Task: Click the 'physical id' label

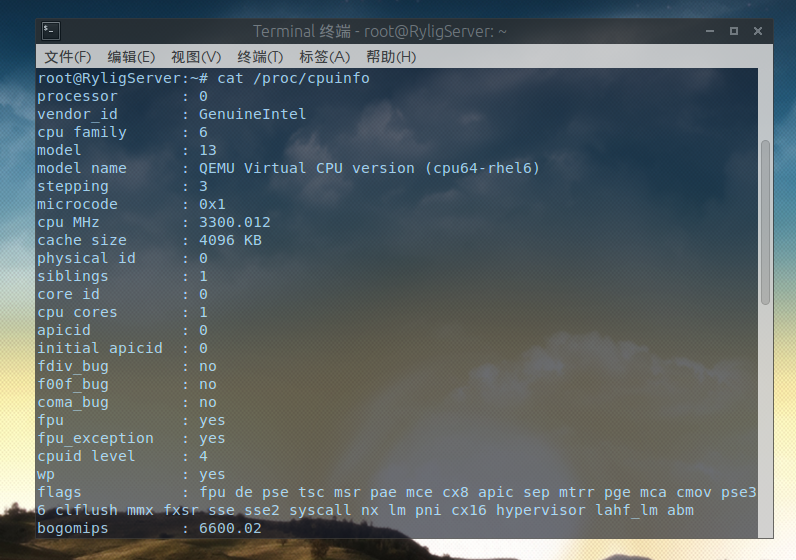Action: (86, 258)
